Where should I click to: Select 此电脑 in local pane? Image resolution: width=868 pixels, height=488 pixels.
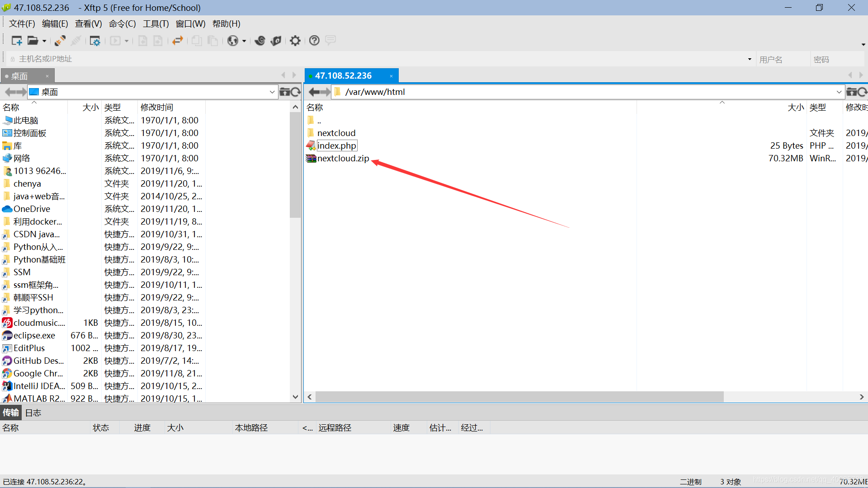pos(26,121)
